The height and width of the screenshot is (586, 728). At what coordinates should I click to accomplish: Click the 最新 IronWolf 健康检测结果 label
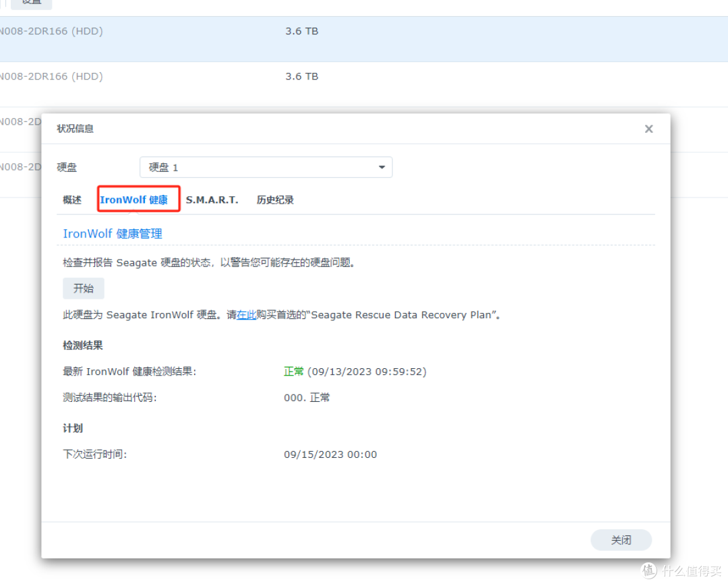tap(129, 372)
